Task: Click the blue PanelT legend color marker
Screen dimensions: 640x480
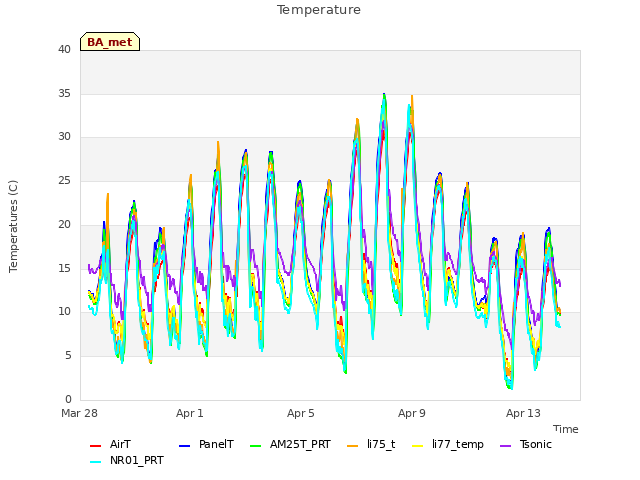Action: [184, 446]
